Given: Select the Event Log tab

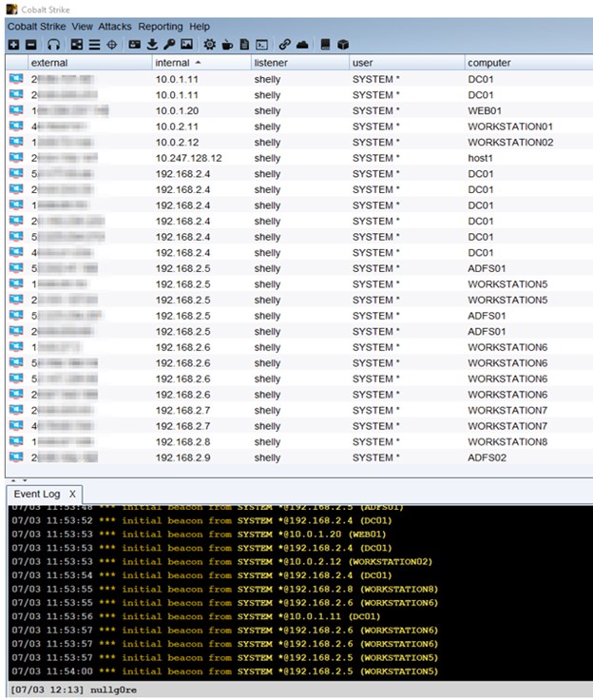Looking at the screenshot, I should (37, 495).
